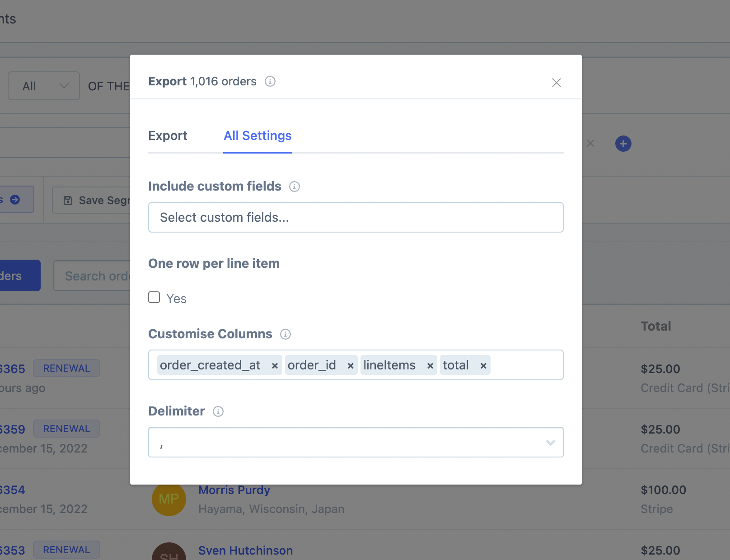730x560 pixels.
Task: Remove the total column tag
Action: (x=483, y=365)
